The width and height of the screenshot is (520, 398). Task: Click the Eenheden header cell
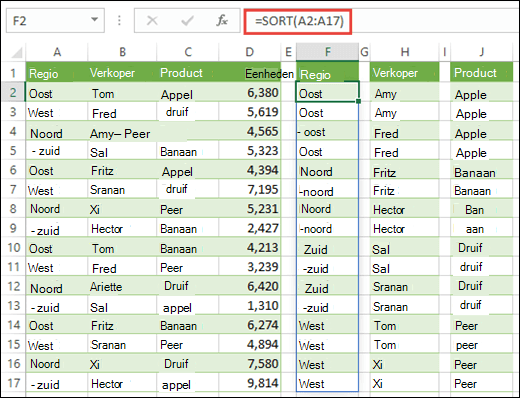250,73
